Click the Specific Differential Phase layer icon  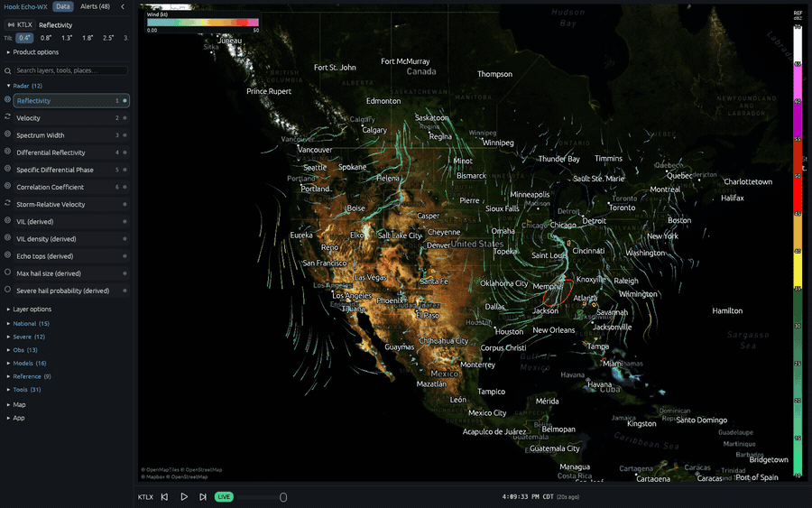pos(7,169)
